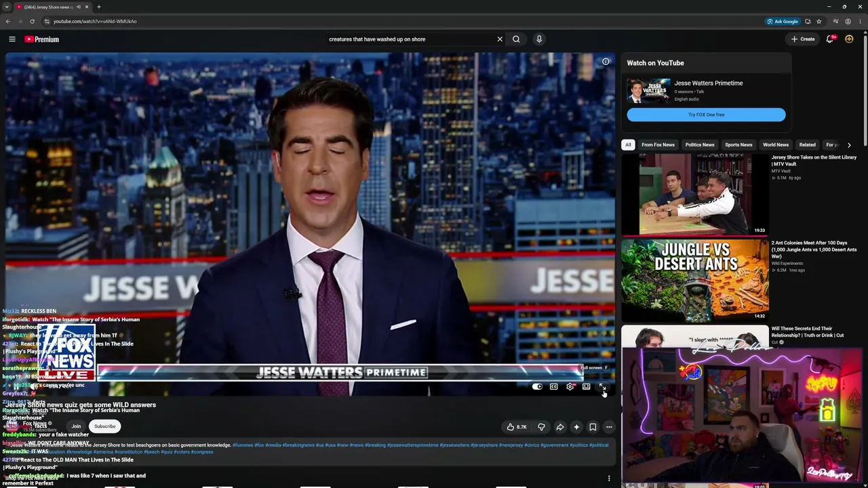
Task: Go to YouTube Premium home logo
Action: pyautogui.click(x=42, y=39)
